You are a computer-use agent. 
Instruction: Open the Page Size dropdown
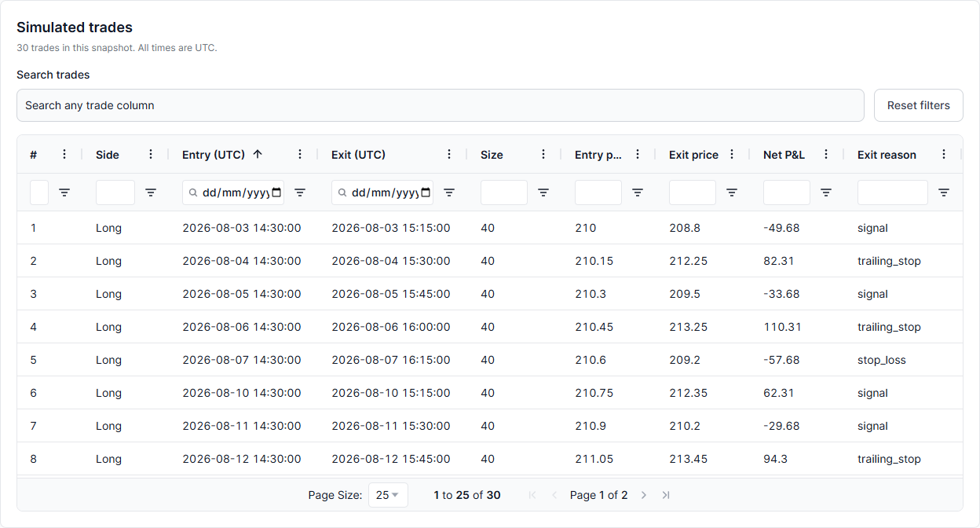point(388,495)
